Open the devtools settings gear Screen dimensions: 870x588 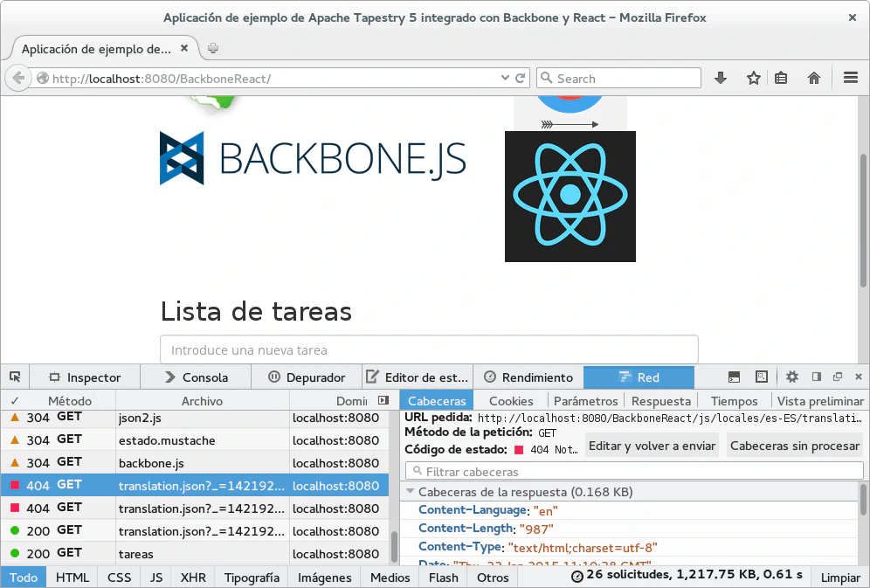tap(791, 377)
